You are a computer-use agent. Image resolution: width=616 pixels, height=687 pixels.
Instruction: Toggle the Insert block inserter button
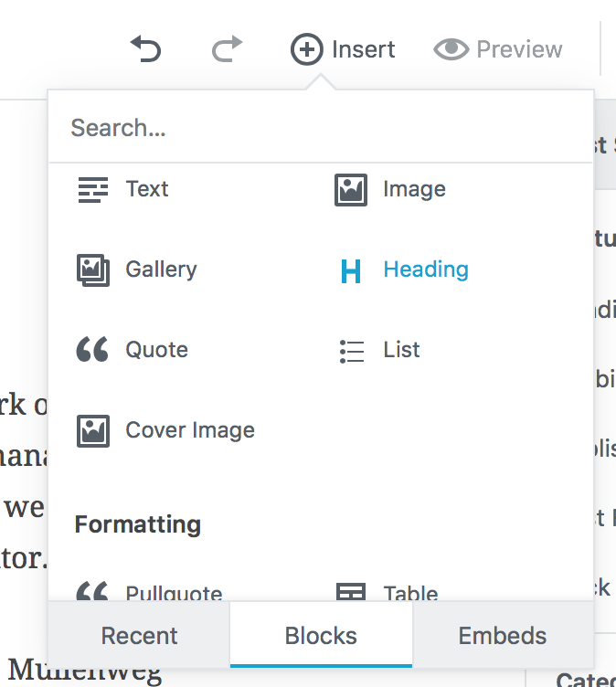coord(343,48)
